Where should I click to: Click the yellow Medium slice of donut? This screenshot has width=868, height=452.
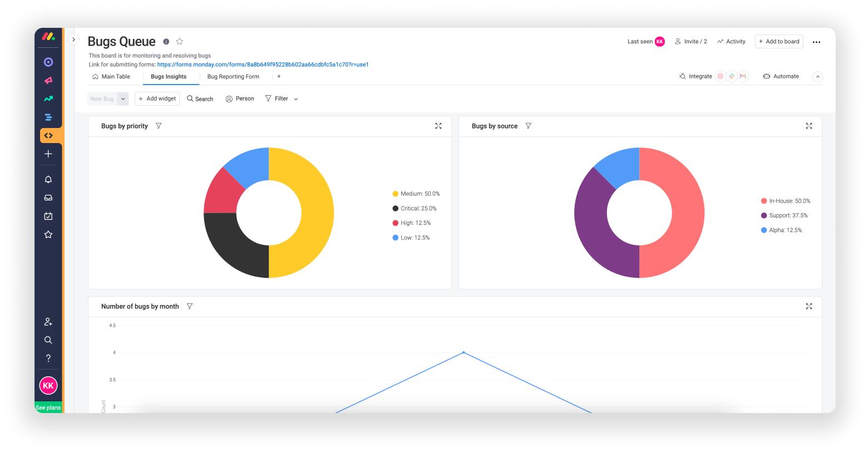[x=312, y=223]
